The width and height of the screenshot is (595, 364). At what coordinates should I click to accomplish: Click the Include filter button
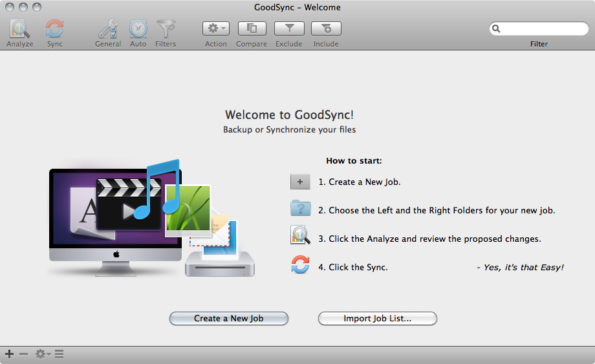[326, 28]
